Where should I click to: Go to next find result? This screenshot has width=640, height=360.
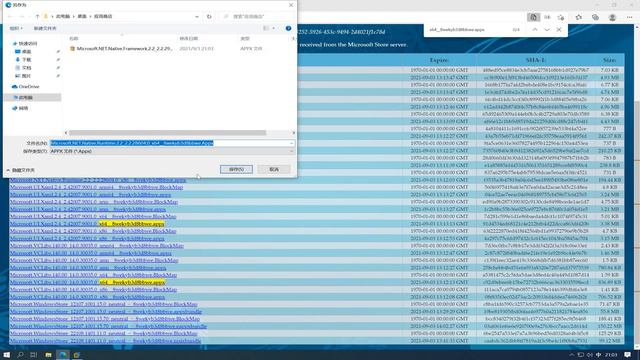(547, 30)
